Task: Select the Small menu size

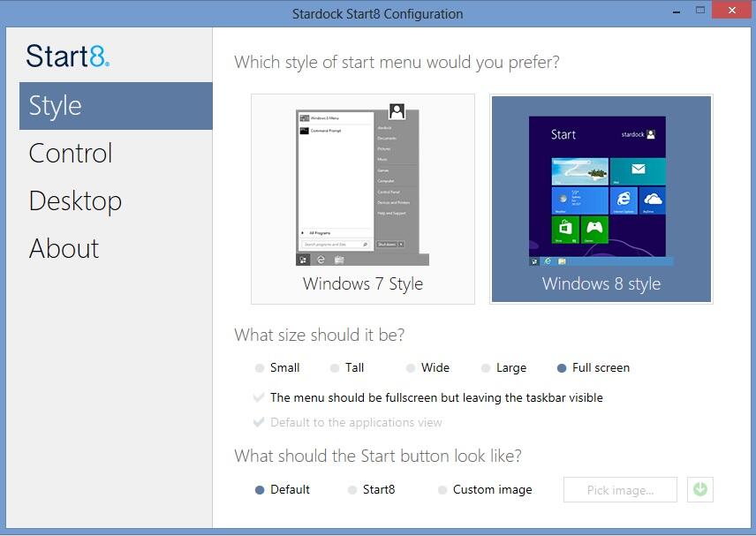Action: (x=260, y=367)
